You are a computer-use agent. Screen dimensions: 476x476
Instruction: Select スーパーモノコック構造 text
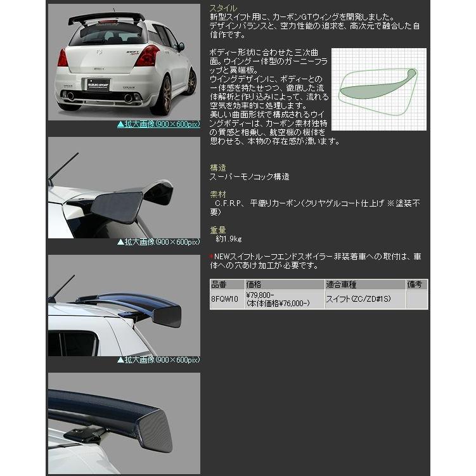click(x=250, y=177)
